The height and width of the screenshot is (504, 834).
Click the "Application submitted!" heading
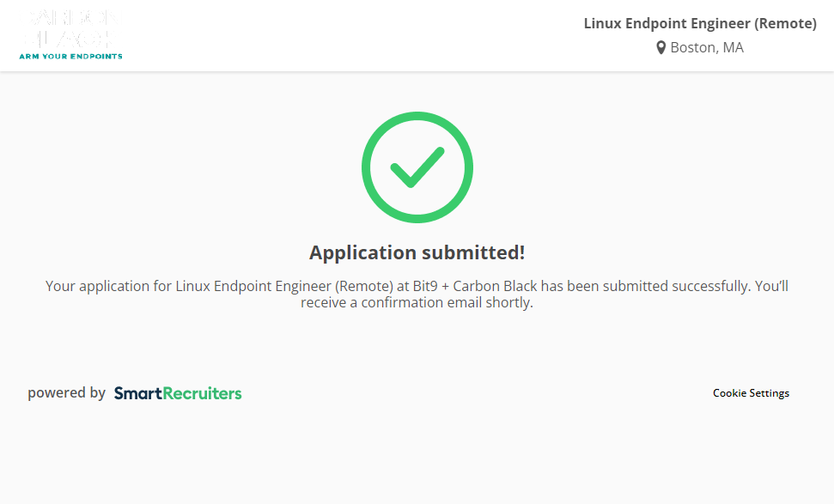417,252
